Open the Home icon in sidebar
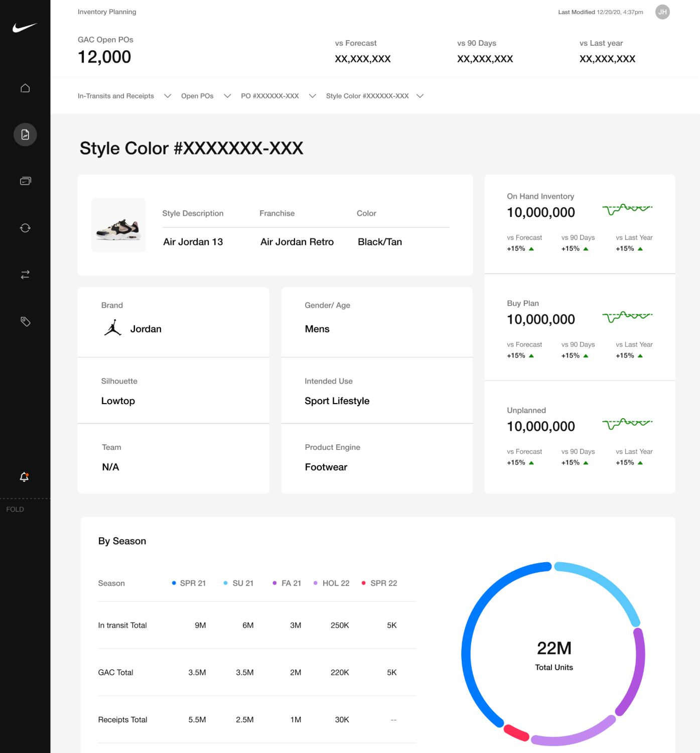The width and height of the screenshot is (700, 753). click(25, 88)
